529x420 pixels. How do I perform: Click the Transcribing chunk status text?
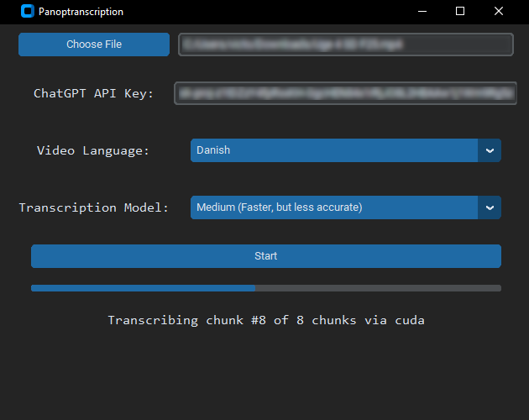tap(265, 320)
